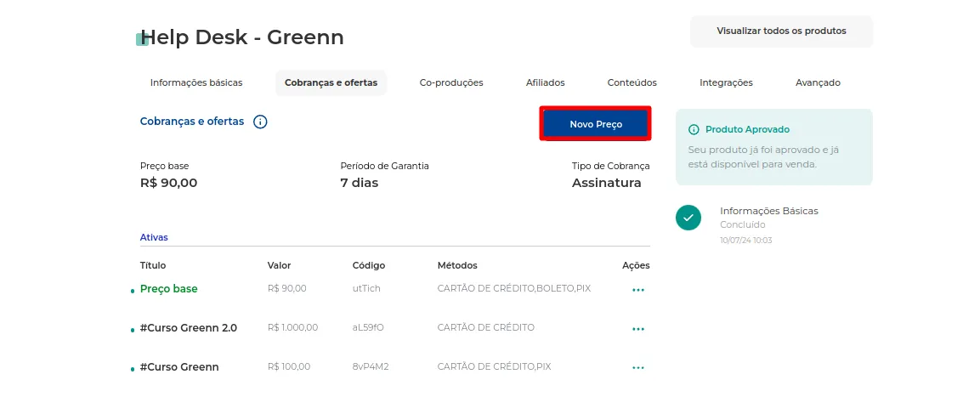
Task: Open actions menu for #Curso Greenn row
Action: (x=638, y=368)
